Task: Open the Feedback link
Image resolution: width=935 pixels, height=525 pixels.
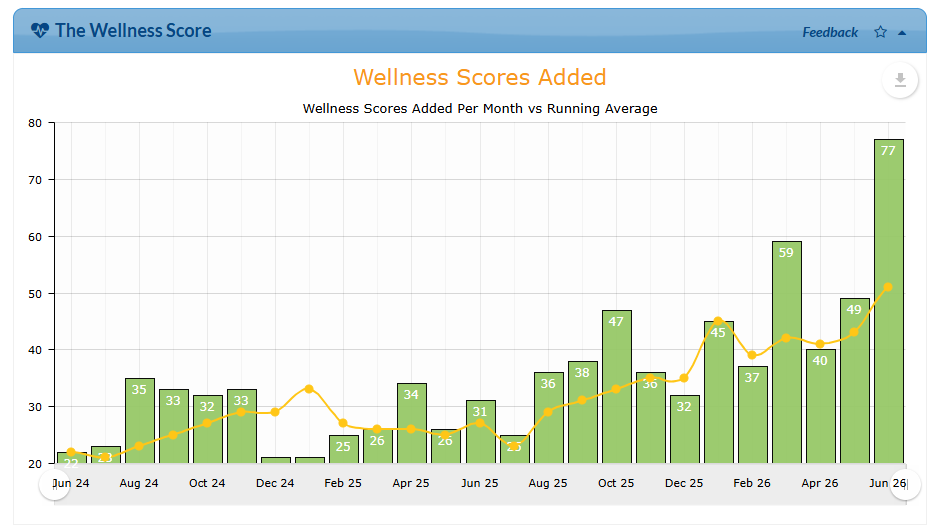Action: click(829, 32)
